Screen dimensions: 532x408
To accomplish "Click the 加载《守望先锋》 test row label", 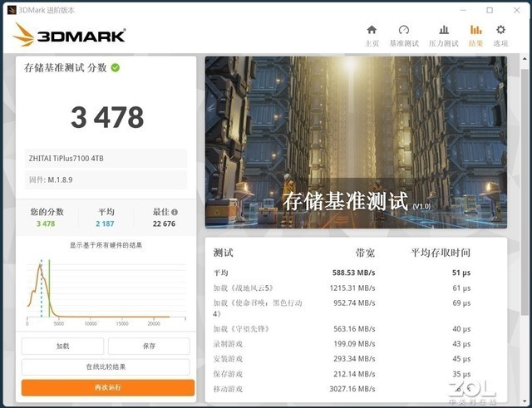I will point(242,329).
